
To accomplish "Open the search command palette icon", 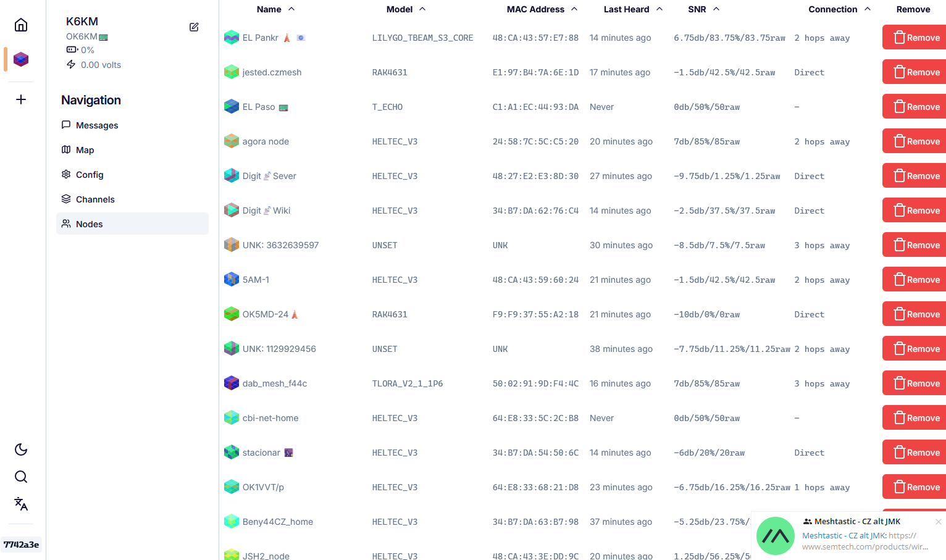I will point(21,477).
